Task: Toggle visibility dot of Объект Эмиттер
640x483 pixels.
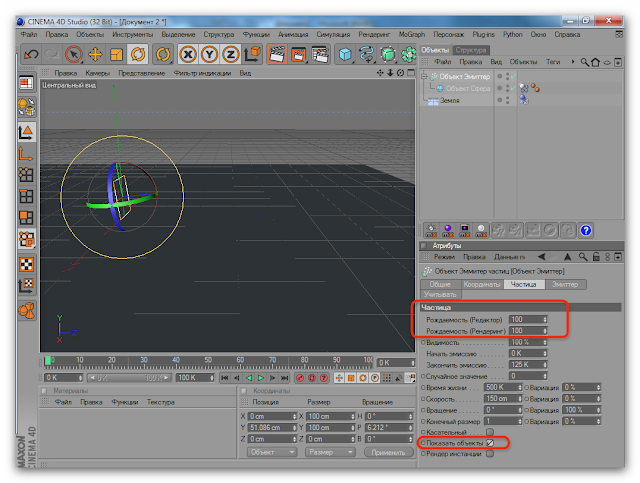Action: 499,76
